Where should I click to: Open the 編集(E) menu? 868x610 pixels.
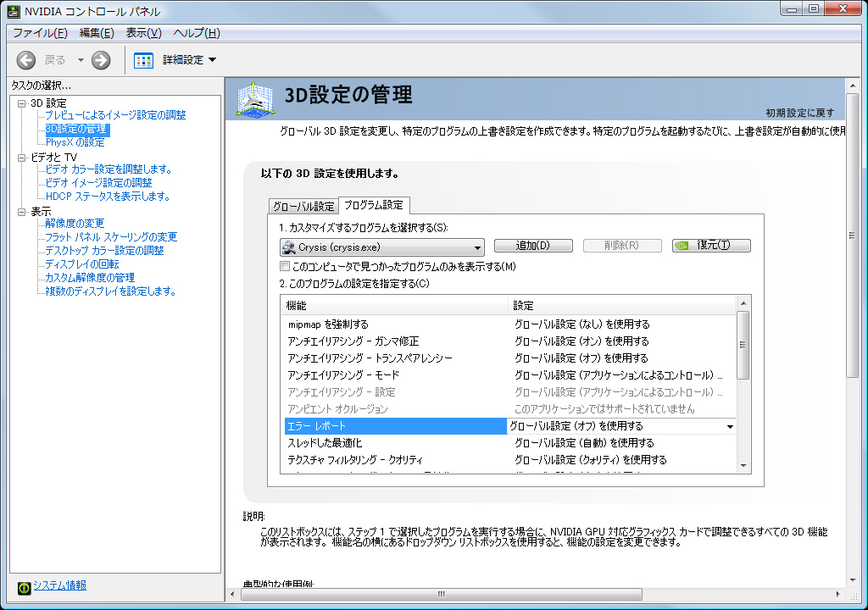point(97,33)
